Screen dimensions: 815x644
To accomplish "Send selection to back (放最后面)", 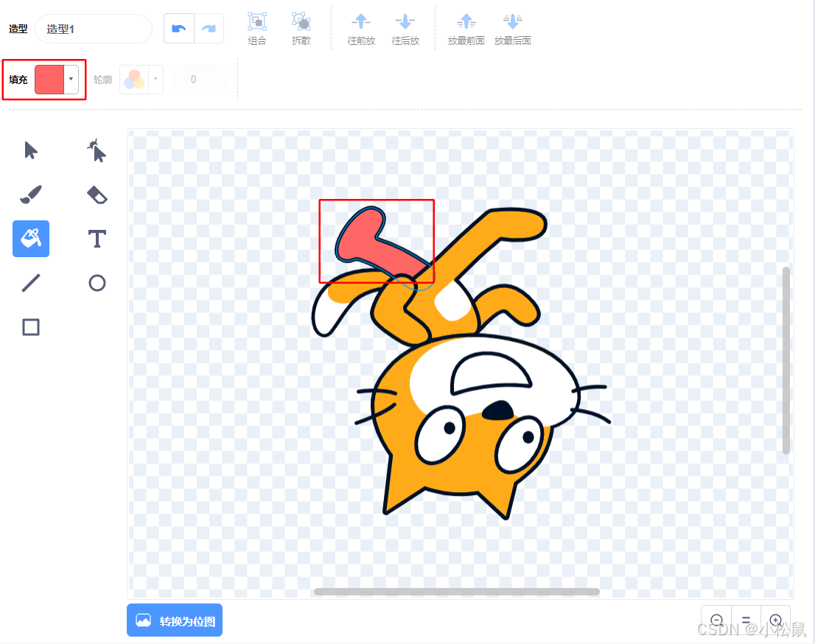I will coord(512,29).
